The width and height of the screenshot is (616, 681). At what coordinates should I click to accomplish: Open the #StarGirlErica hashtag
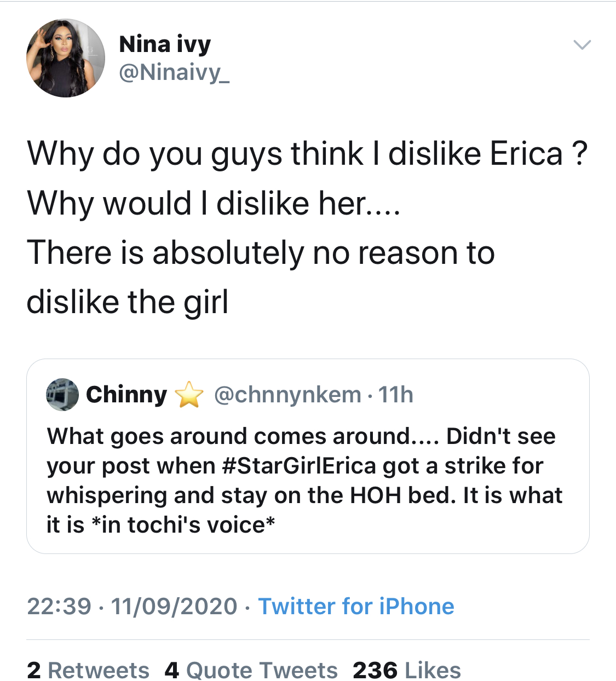[x=300, y=466]
